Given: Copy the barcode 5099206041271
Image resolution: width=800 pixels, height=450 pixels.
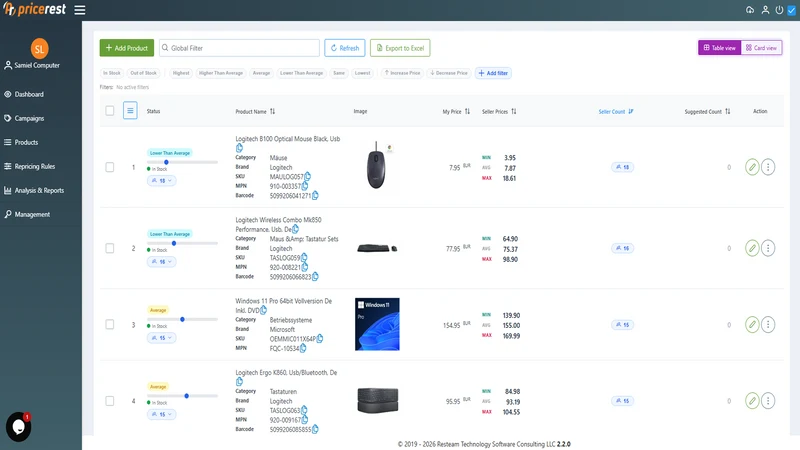Looking at the screenshot, I should click(x=315, y=195).
